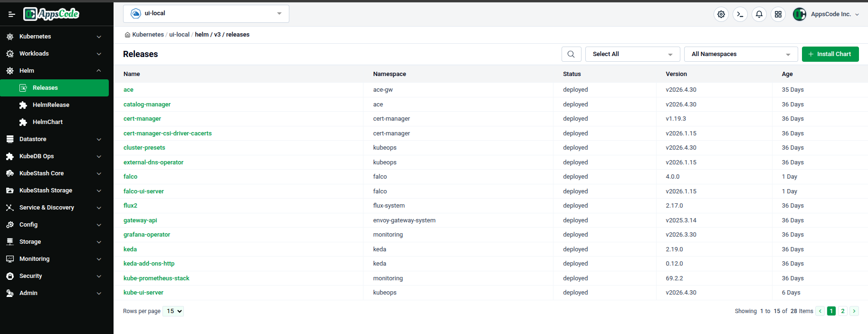This screenshot has height=334, width=868.
Task: Collapse sidebar with the hamburger icon
Action: tap(11, 14)
